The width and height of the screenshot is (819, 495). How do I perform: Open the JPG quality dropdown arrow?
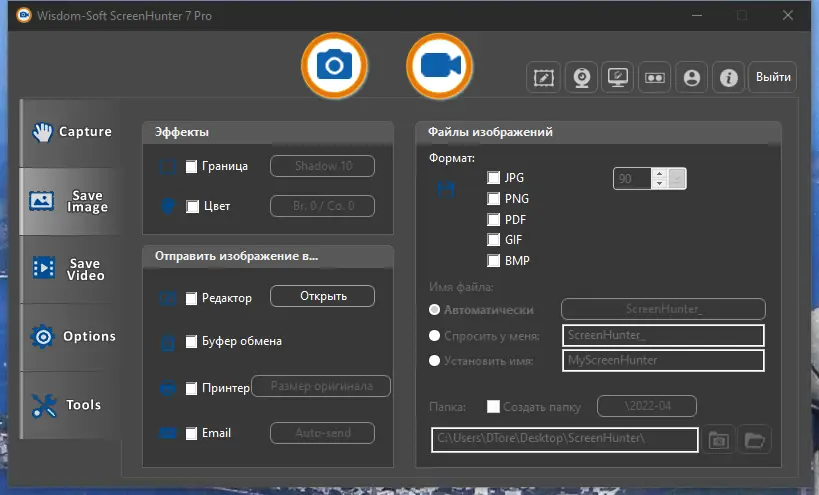point(677,179)
